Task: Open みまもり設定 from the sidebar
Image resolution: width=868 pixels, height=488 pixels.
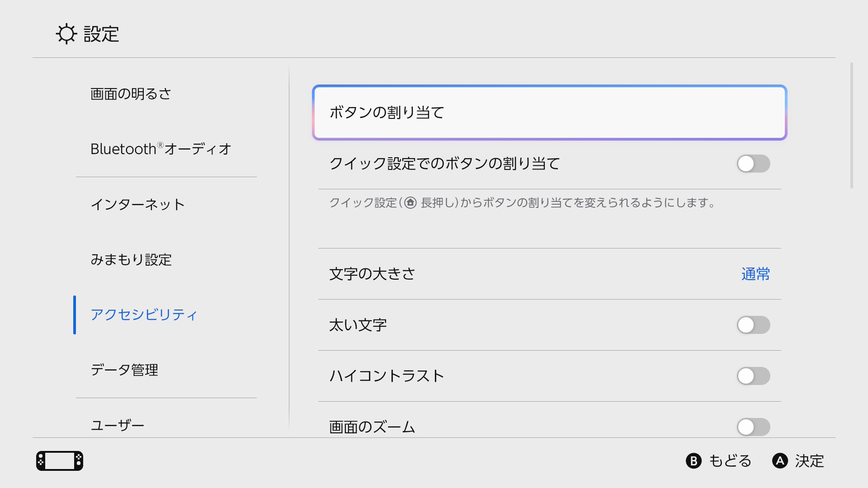Action: 131,260
